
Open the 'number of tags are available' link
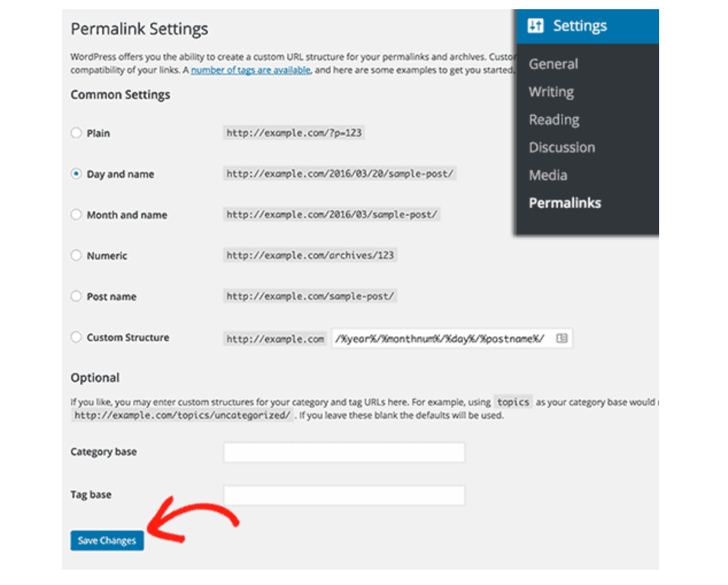pyautogui.click(x=250, y=70)
